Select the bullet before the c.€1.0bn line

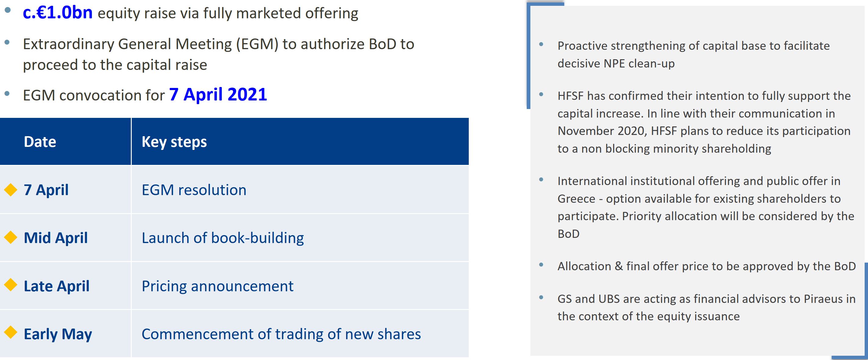point(7,10)
